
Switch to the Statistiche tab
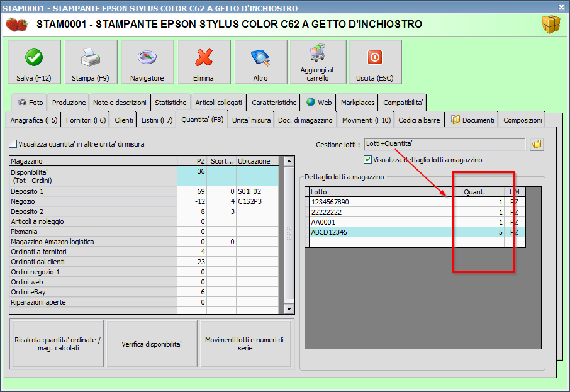click(x=170, y=103)
